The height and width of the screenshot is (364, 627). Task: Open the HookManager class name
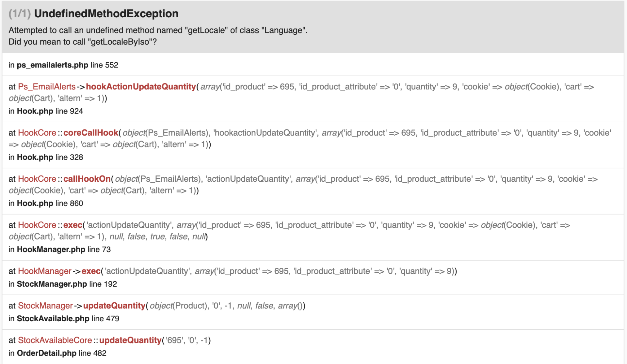(44, 271)
